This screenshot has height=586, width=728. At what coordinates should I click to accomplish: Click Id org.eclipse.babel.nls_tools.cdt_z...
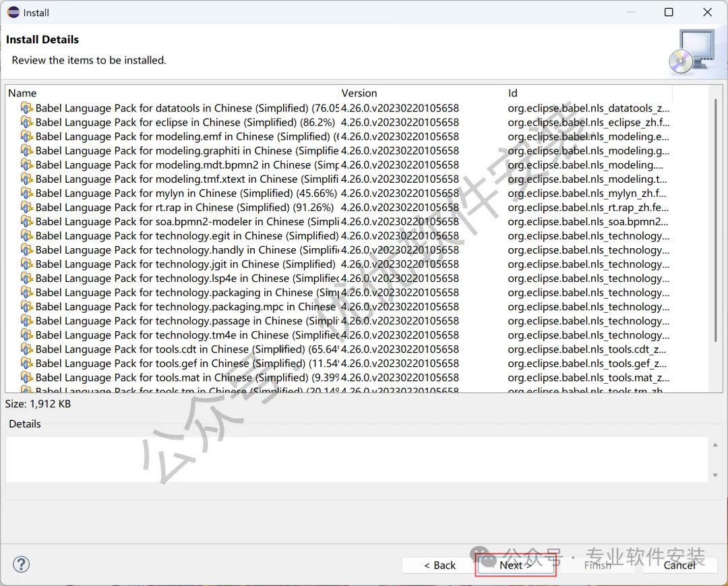(x=586, y=349)
